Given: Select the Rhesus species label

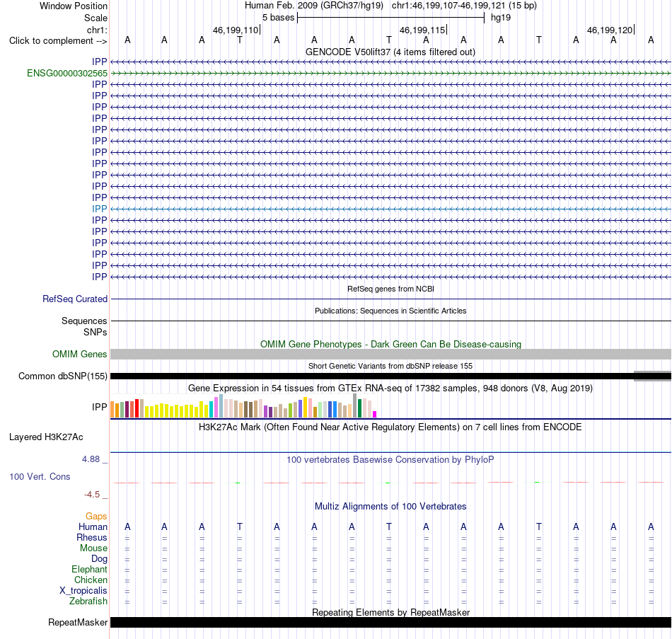Looking at the screenshot, I should click(x=92, y=537).
